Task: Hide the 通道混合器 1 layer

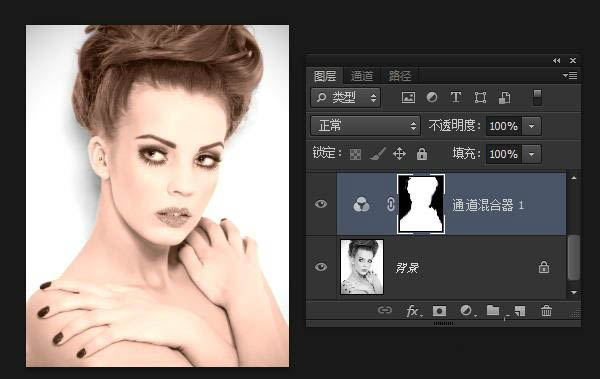Action: (321, 204)
